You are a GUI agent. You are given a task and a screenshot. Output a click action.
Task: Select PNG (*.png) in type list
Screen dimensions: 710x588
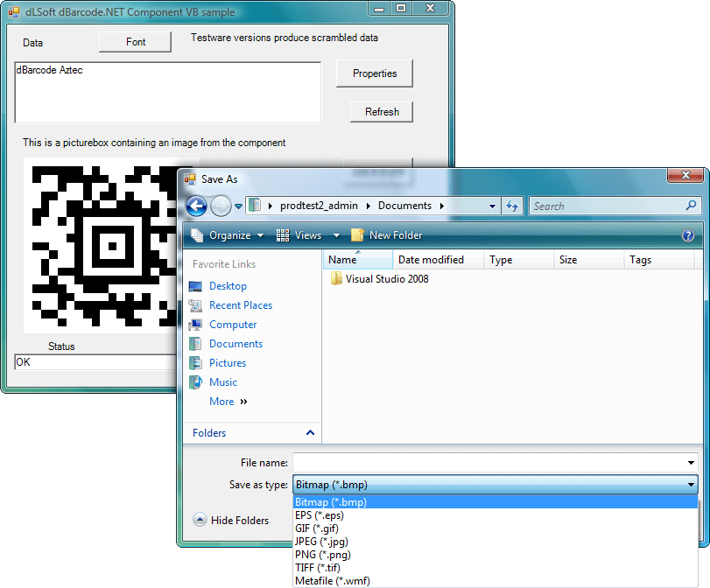coord(495,555)
